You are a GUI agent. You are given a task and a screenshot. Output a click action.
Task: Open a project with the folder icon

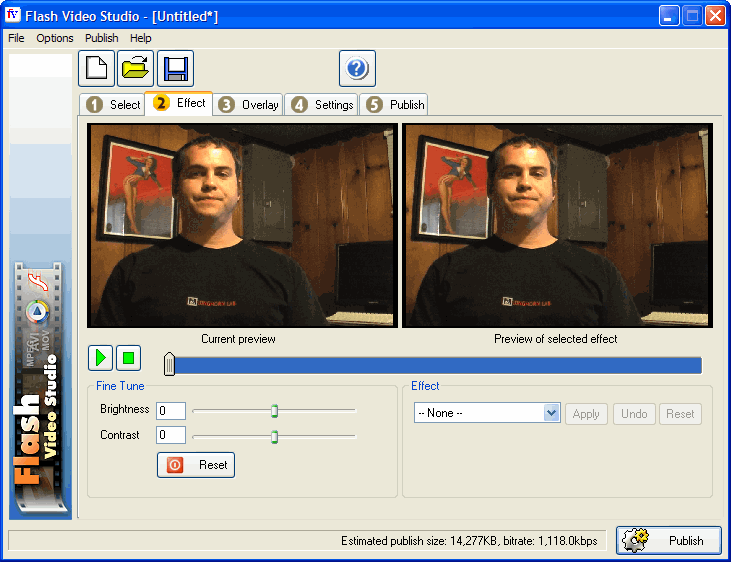pos(135,69)
